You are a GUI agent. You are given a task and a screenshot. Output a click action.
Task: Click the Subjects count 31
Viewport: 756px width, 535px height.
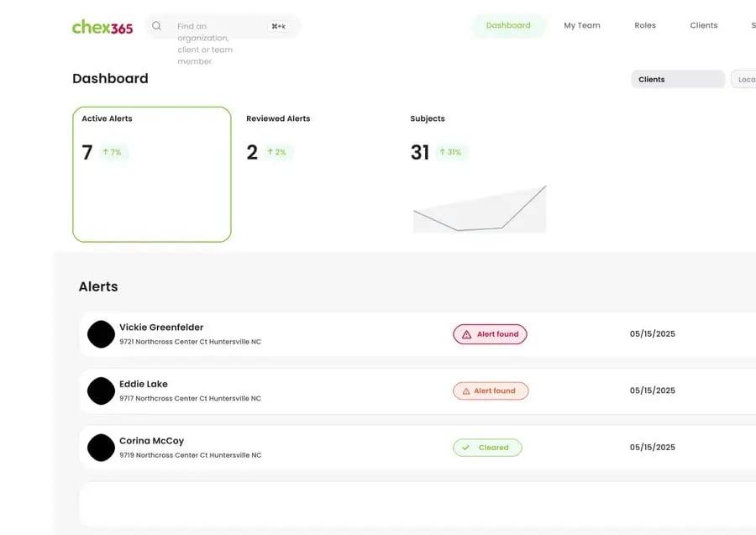pos(420,152)
